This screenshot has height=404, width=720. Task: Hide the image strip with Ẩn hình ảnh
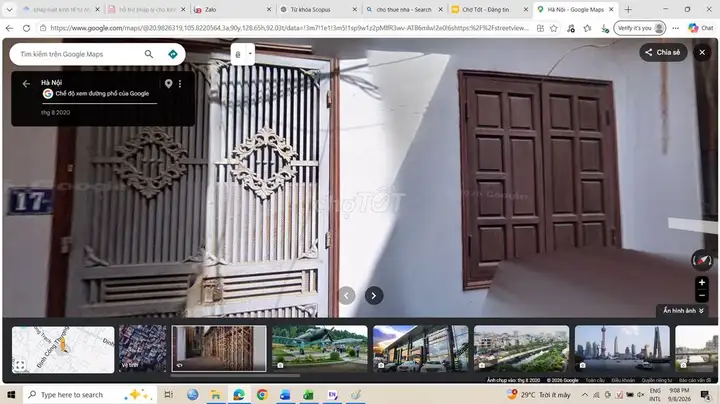pos(683,311)
